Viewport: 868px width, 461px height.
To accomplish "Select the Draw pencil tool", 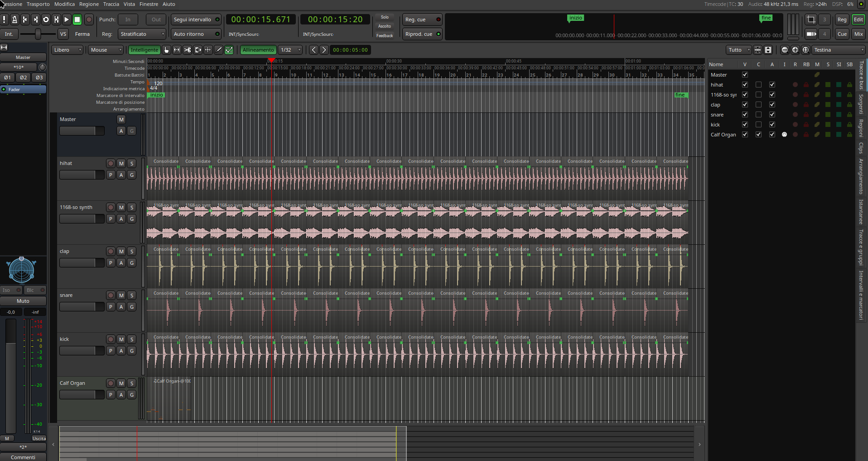I will [218, 50].
